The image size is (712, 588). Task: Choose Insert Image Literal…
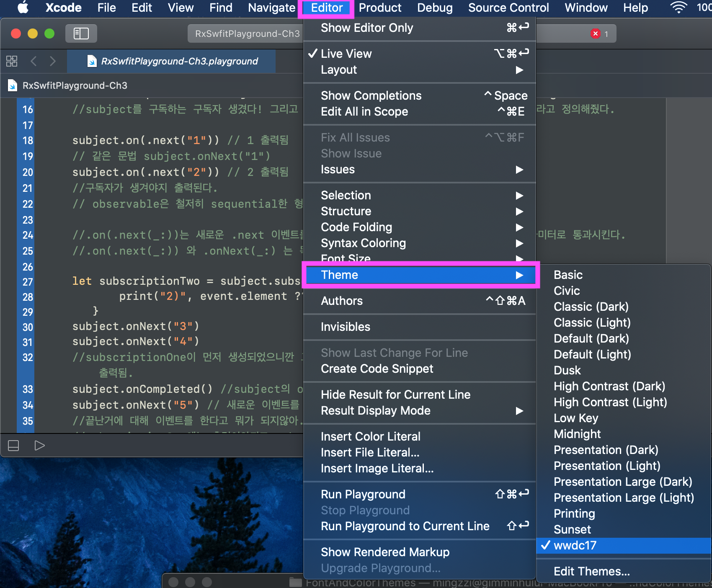(x=419, y=468)
